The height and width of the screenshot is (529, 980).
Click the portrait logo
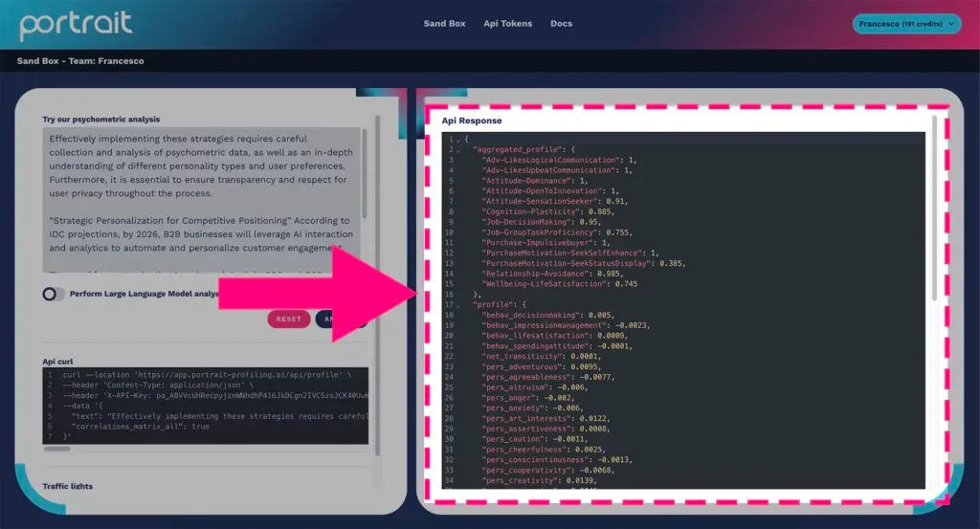point(76,26)
